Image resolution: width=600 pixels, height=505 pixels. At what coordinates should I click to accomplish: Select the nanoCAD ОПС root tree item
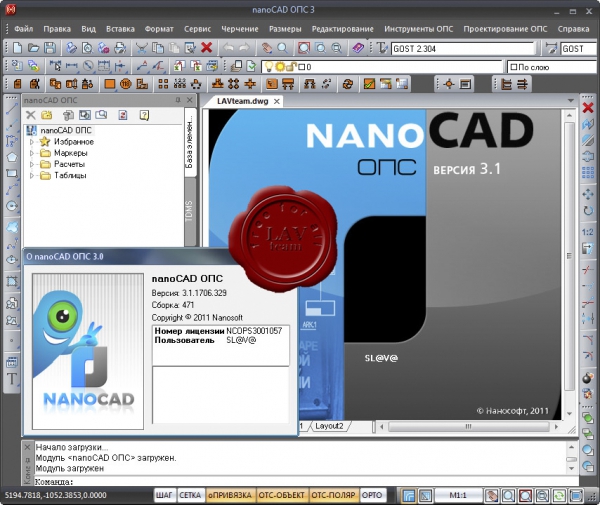click(66, 130)
